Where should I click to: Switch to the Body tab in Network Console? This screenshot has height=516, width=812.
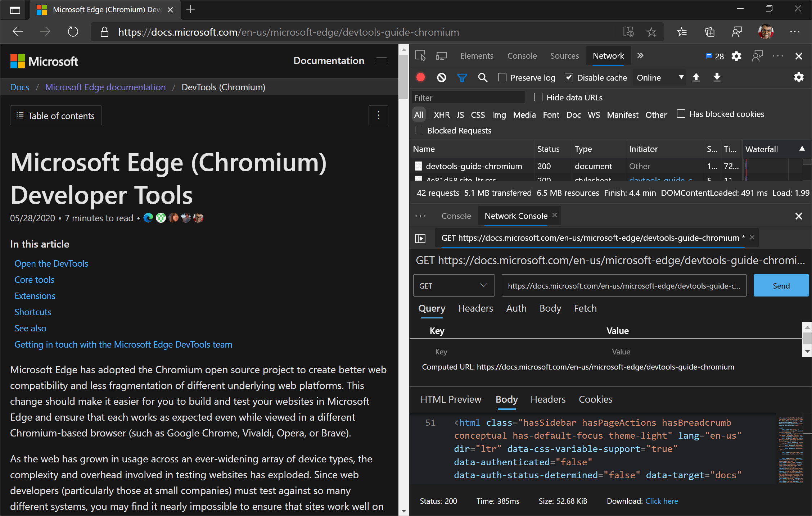(550, 308)
